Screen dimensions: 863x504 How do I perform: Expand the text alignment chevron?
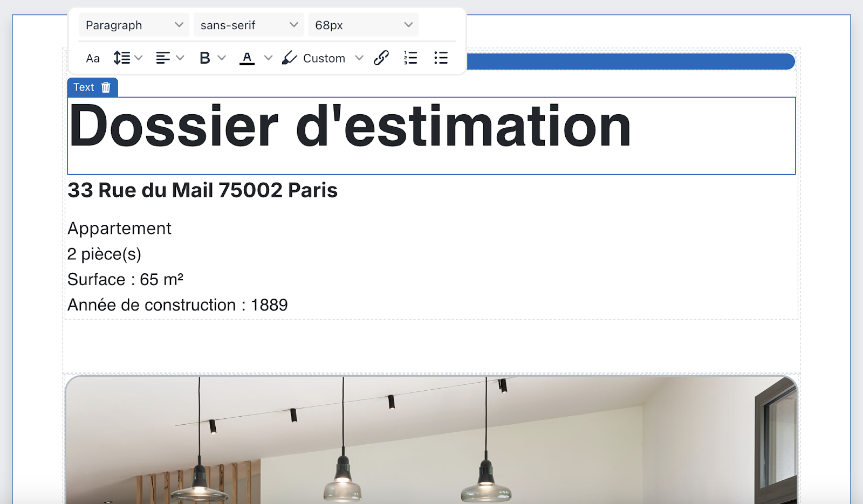pos(180,58)
